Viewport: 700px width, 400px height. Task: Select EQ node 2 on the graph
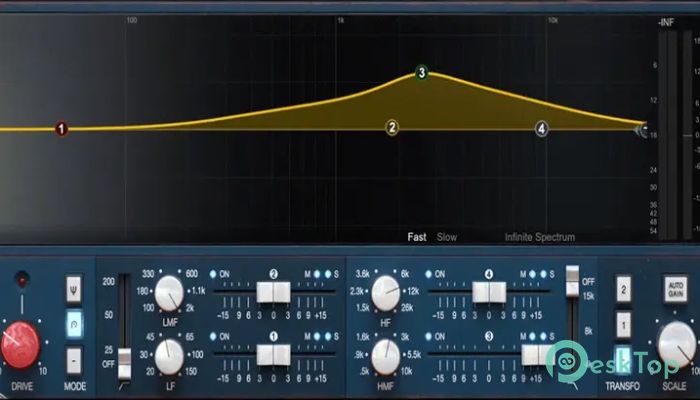[392, 127]
